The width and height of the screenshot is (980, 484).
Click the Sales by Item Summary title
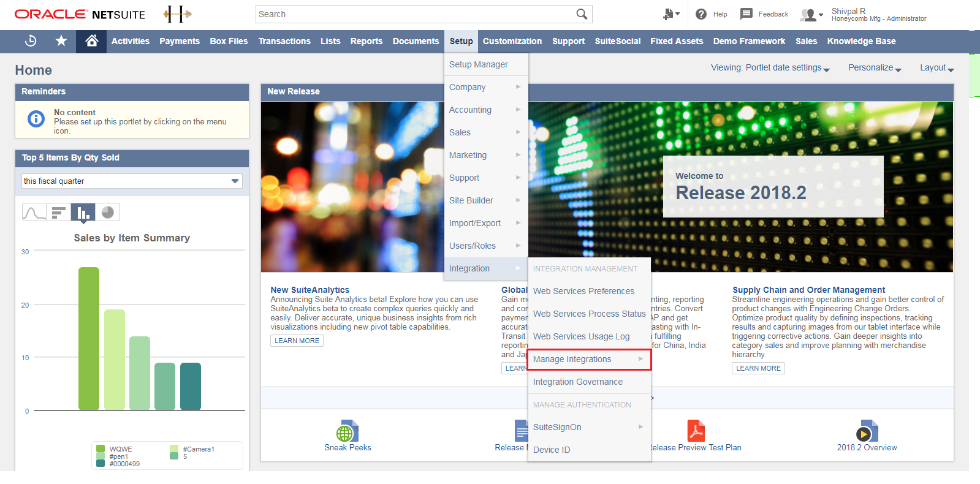pyautogui.click(x=132, y=238)
